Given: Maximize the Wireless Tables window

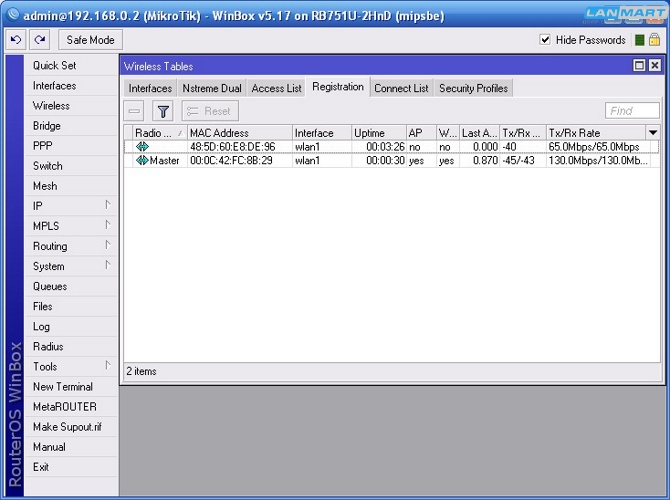Looking at the screenshot, I should (x=639, y=65).
